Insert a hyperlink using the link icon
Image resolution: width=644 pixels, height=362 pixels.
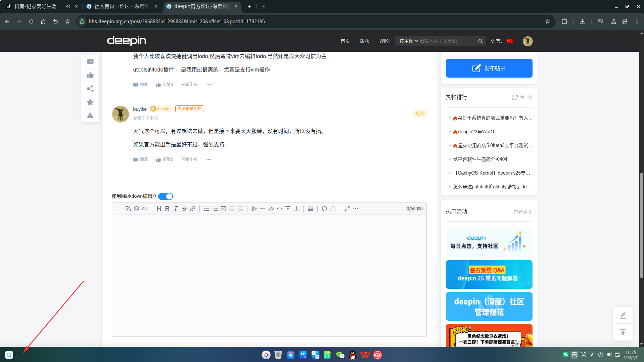[192, 209]
